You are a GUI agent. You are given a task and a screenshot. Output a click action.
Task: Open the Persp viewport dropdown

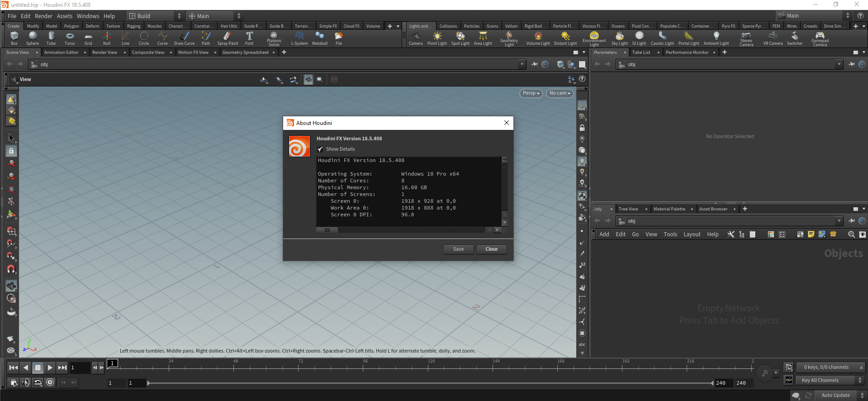(x=531, y=93)
